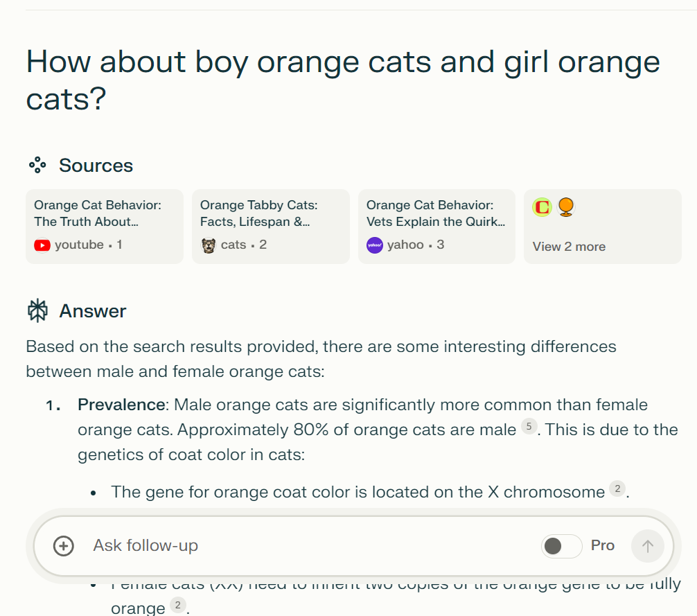This screenshot has height=616, width=697.
Task: Click citation 5 after '80% of orange cats are male'
Action: click(x=529, y=428)
